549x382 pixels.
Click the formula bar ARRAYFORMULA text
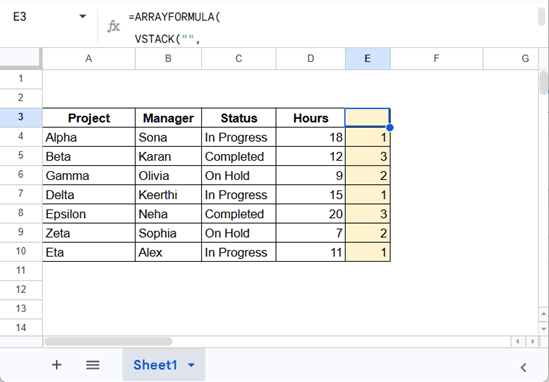coord(174,17)
